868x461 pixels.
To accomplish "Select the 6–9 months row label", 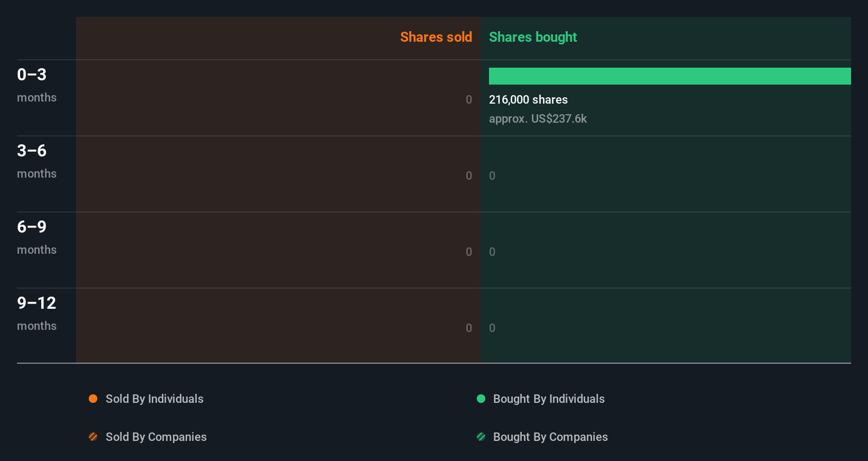I will (36, 237).
